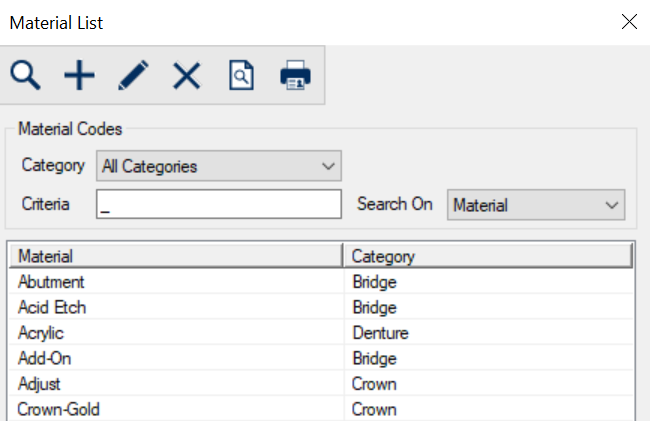The width and height of the screenshot is (650, 421).
Task: Click the Print icon in toolbar
Action: point(295,75)
